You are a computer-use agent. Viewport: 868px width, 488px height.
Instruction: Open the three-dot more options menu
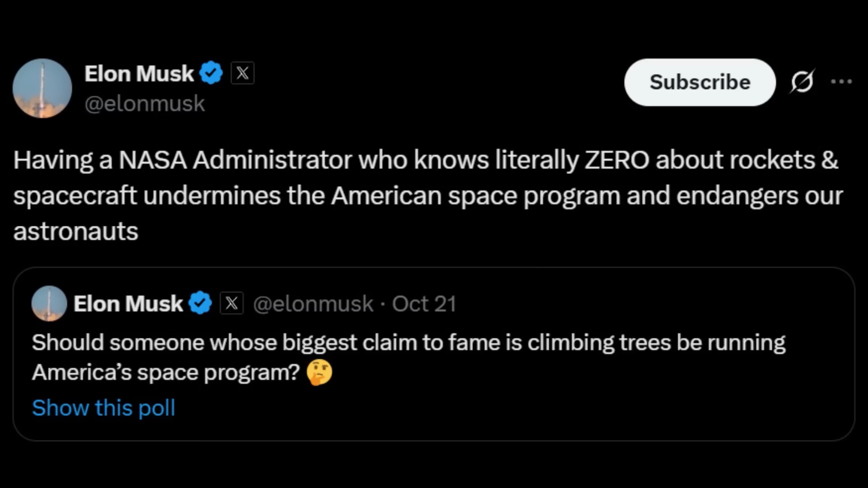[x=841, y=82]
